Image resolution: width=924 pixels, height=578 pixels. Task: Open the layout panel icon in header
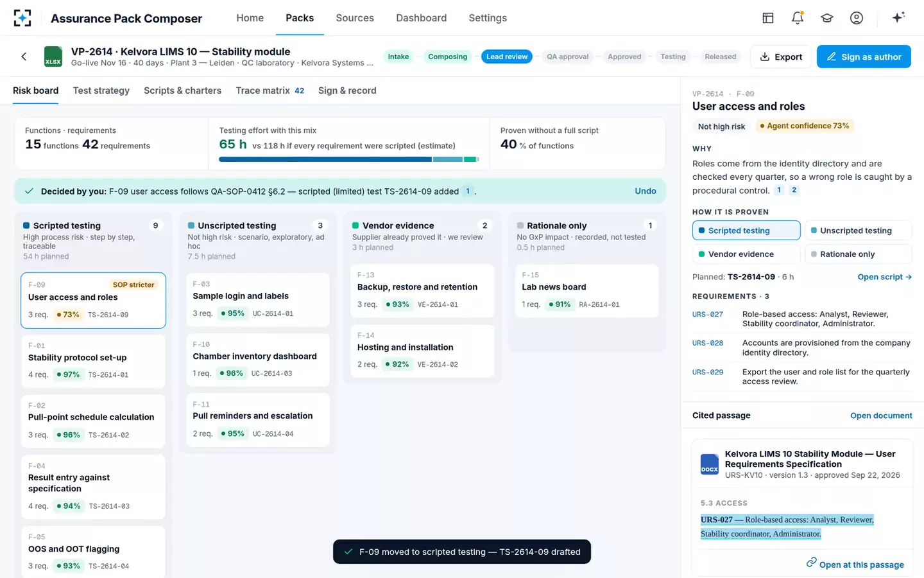pos(768,18)
